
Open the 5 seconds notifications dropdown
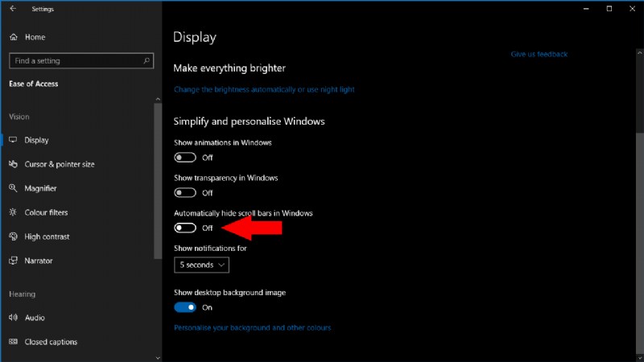coord(202,265)
